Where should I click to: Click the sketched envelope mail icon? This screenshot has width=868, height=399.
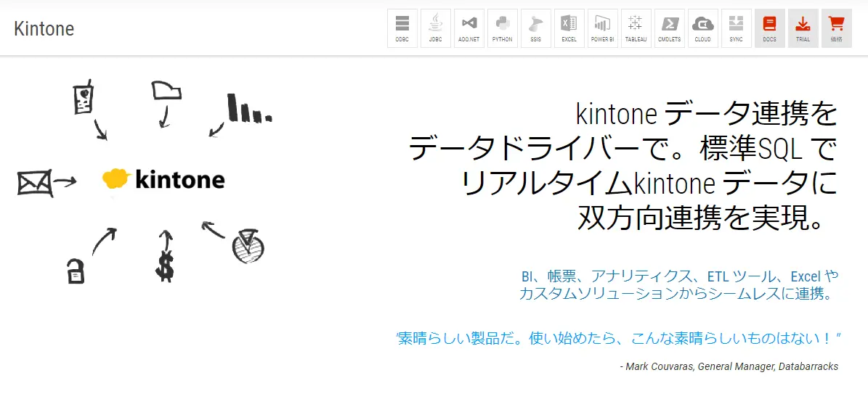(x=34, y=183)
